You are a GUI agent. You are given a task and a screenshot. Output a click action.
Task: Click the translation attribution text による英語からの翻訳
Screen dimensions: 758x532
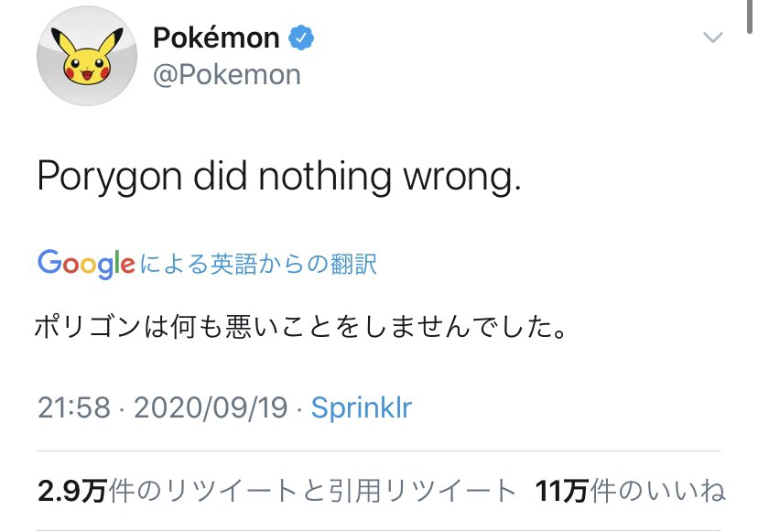259,265
